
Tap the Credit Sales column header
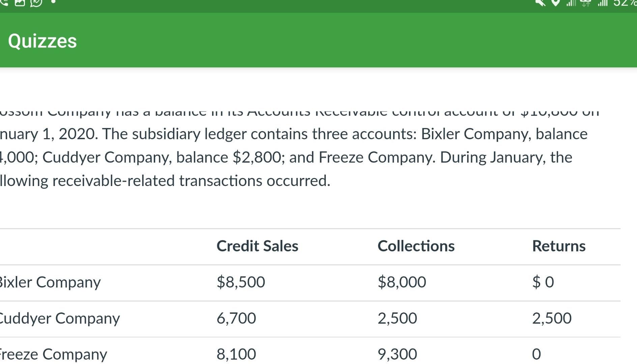tap(258, 246)
